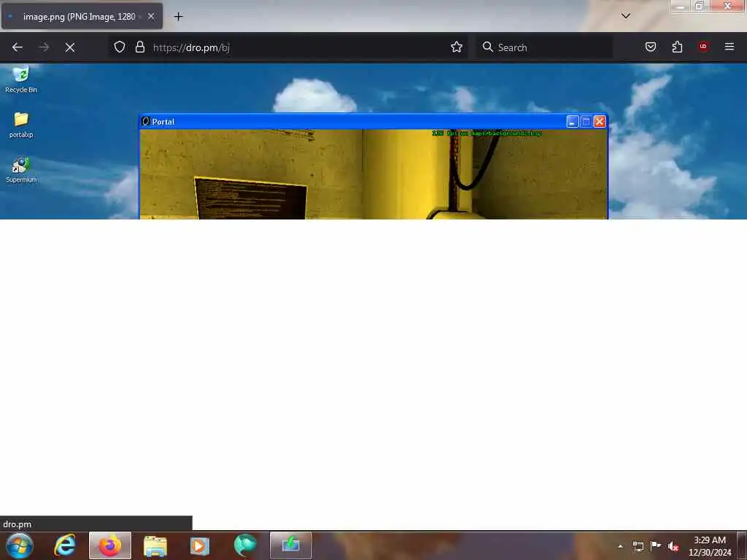Image resolution: width=747 pixels, height=560 pixels.
Task: Open the clock showing 3:29 AM
Action: point(710,546)
